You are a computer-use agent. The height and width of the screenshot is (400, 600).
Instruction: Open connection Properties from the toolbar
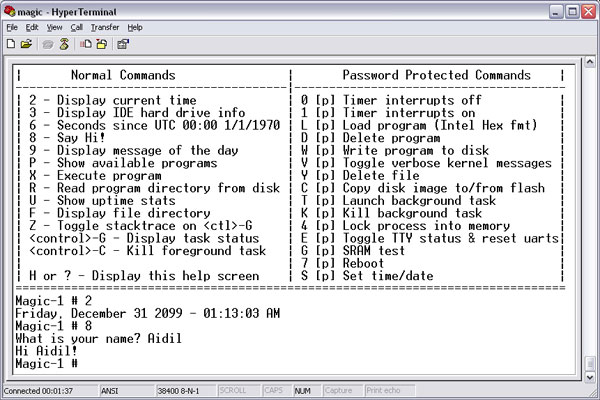[x=123, y=44]
